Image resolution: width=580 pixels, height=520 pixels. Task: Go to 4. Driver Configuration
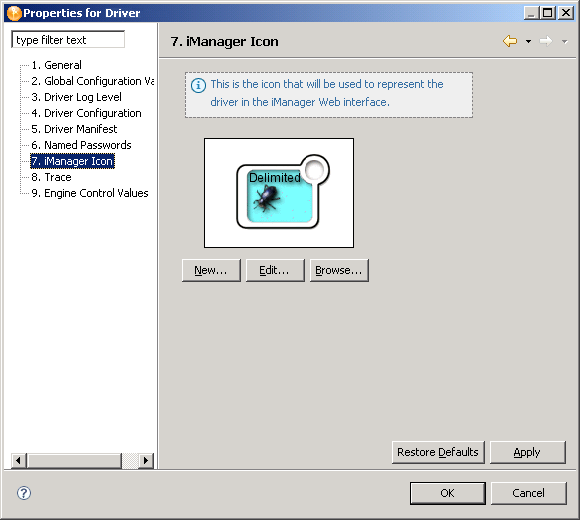[86, 113]
